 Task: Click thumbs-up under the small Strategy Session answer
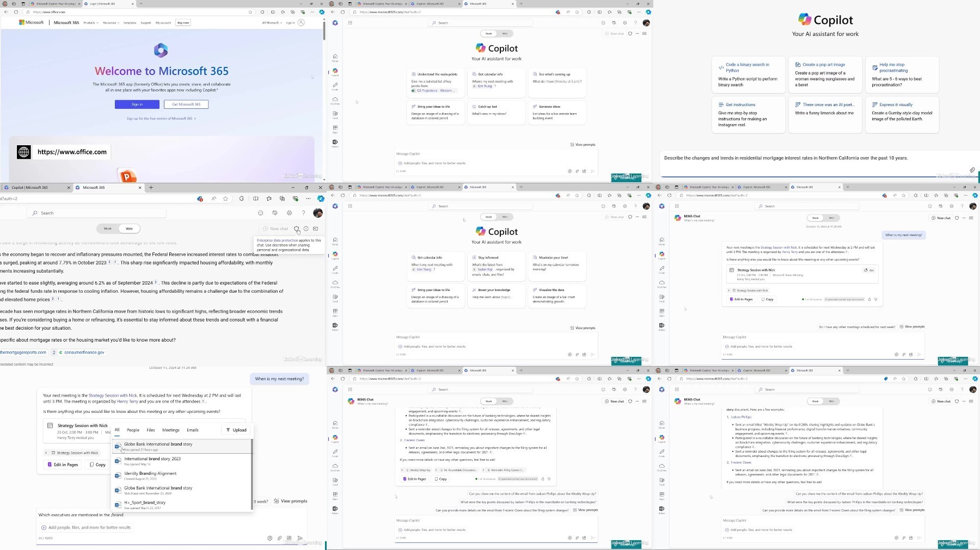pyautogui.click(x=869, y=299)
